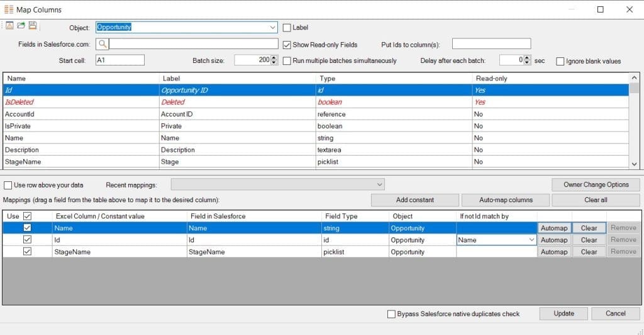Click into the Start cell input field
The height and width of the screenshot is (335, 644).
pyautogui.click(x=119, y=60)
